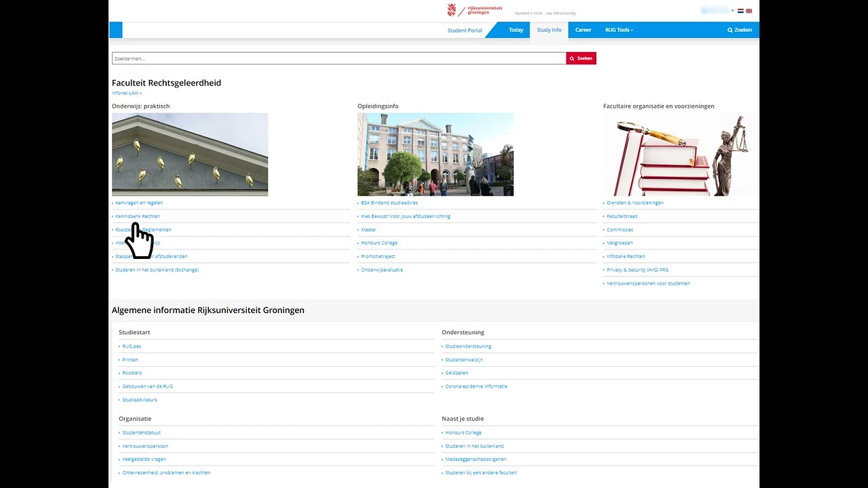Viewport: 868px width, 488px height.
Task: Open the Promotietraject link
Action: tap(378, 256)
